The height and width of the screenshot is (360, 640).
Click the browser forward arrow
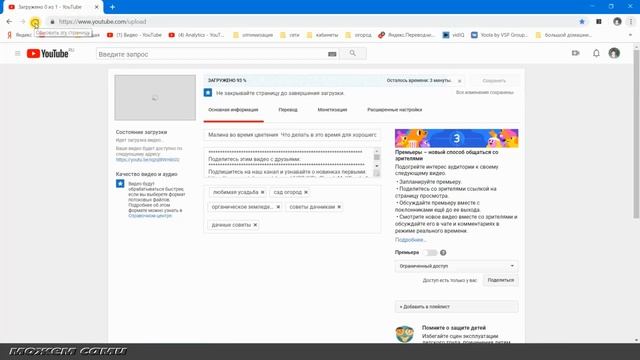(22, 22)
